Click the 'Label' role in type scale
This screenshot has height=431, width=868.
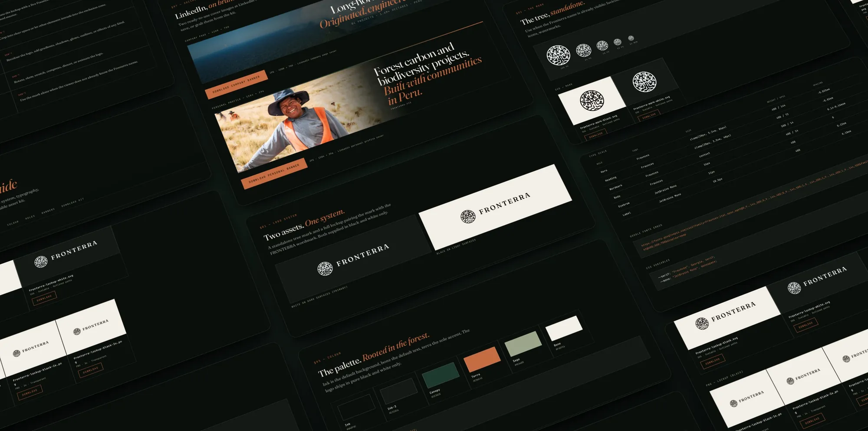click(626, 214)
